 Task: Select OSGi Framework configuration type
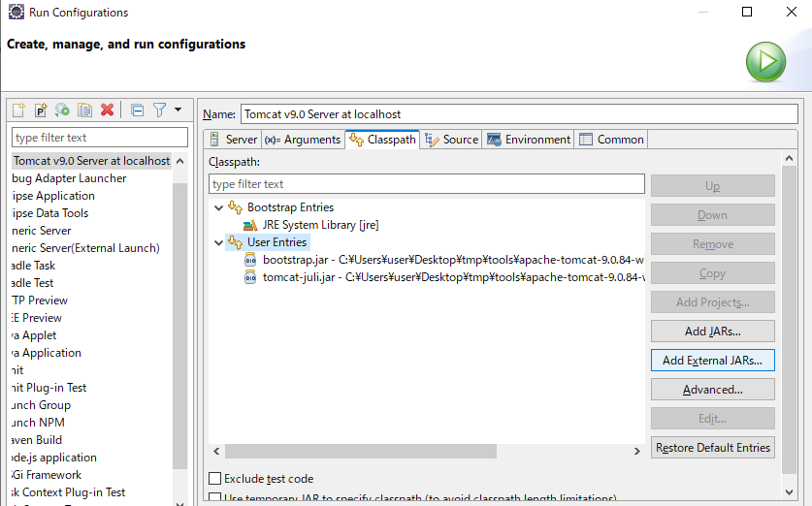click(x=47, y=475)
